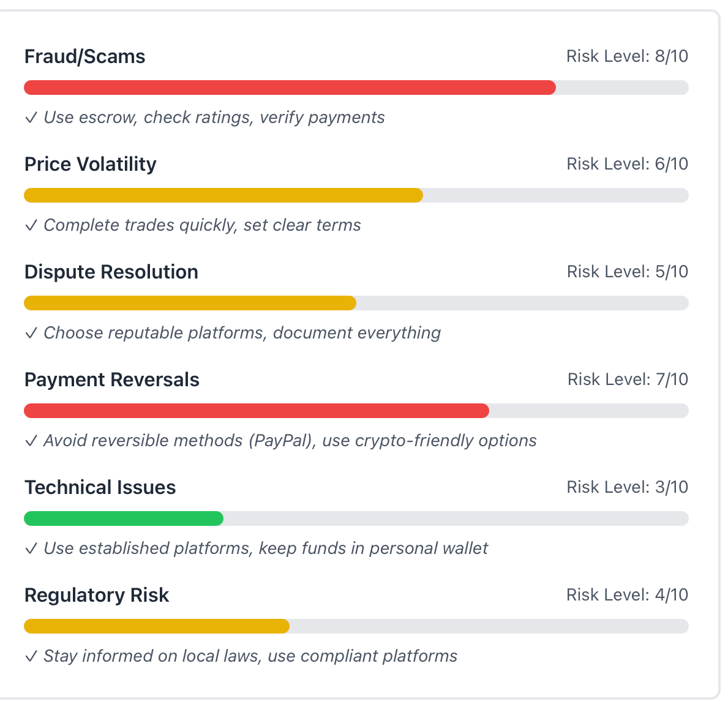Click the Risk Level: 4/10 label

pyautogui.click(x=627, y=595)
